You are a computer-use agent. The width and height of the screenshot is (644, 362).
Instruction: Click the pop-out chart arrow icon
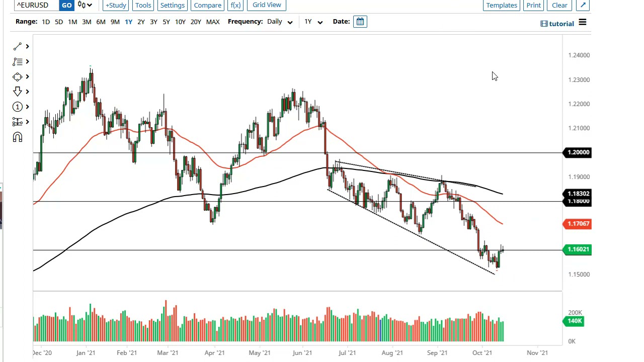tap(582, 5)
